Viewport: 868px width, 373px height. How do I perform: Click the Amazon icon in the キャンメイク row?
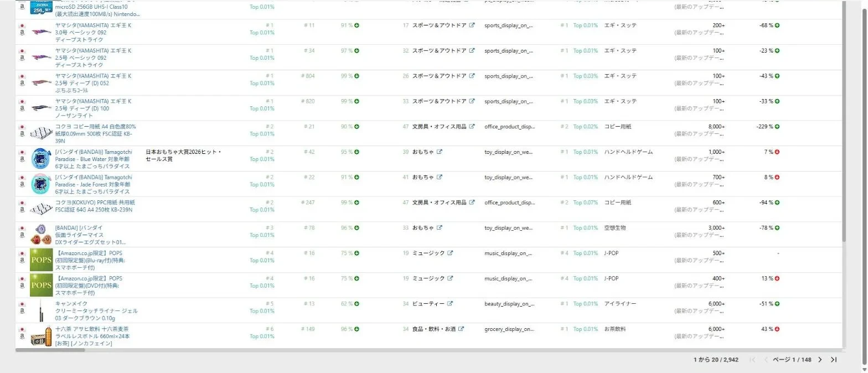coord(23,311)
